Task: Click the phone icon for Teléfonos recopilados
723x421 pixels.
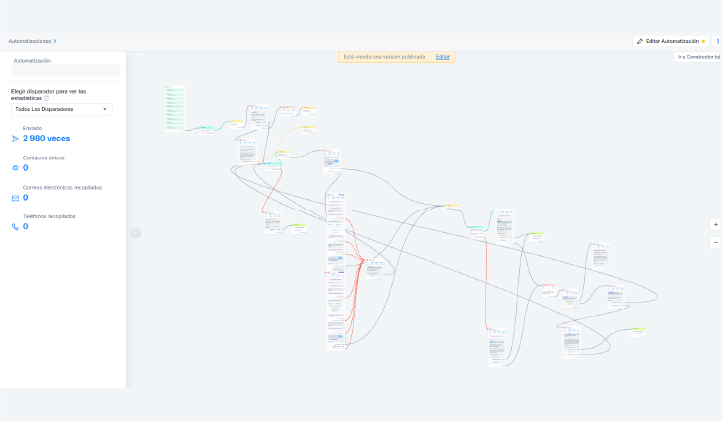Action: (x=15, y=227)
